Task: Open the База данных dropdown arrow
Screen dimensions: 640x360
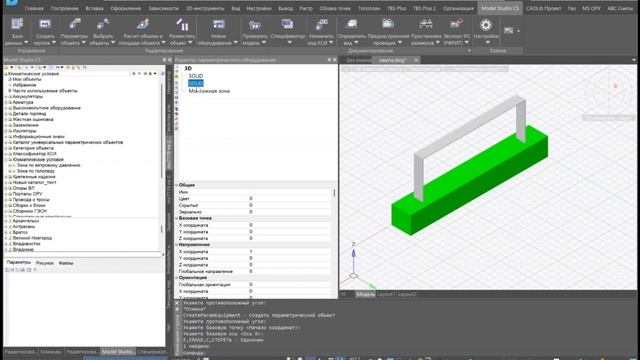Action: 26,42
